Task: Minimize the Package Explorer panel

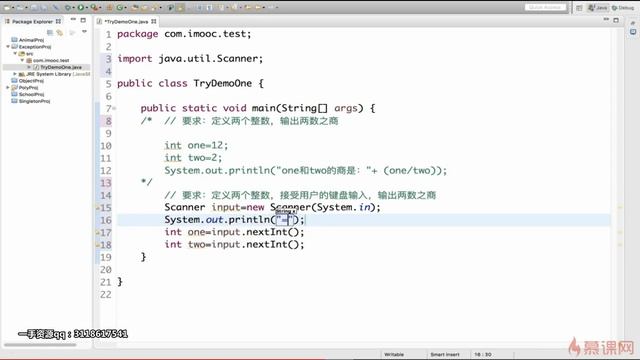Action: [73, 19]
